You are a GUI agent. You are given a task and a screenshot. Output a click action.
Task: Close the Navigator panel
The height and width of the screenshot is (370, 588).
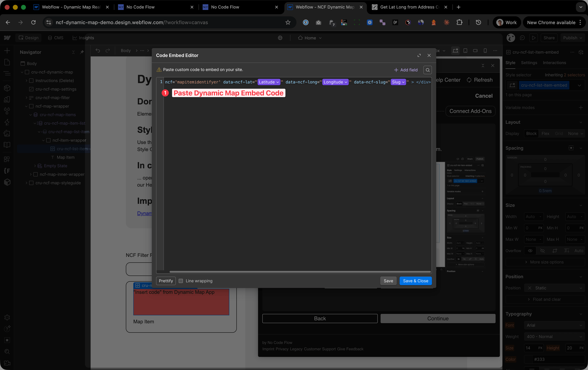(x=73, y=52)
